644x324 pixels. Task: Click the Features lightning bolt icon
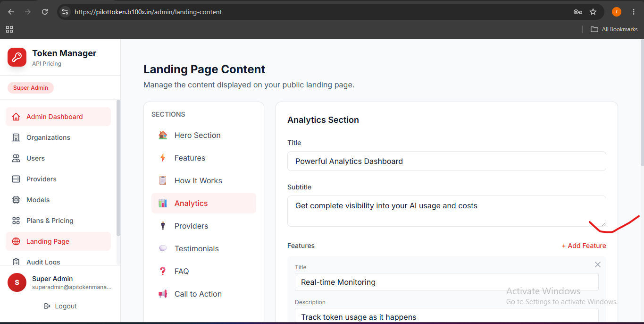tap(163, 158)
